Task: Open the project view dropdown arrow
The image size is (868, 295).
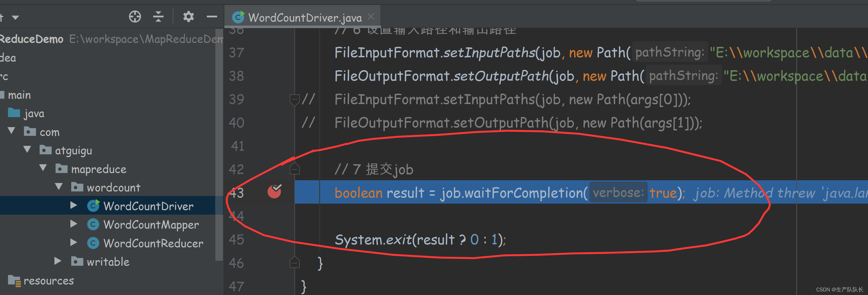Action: 15,17
